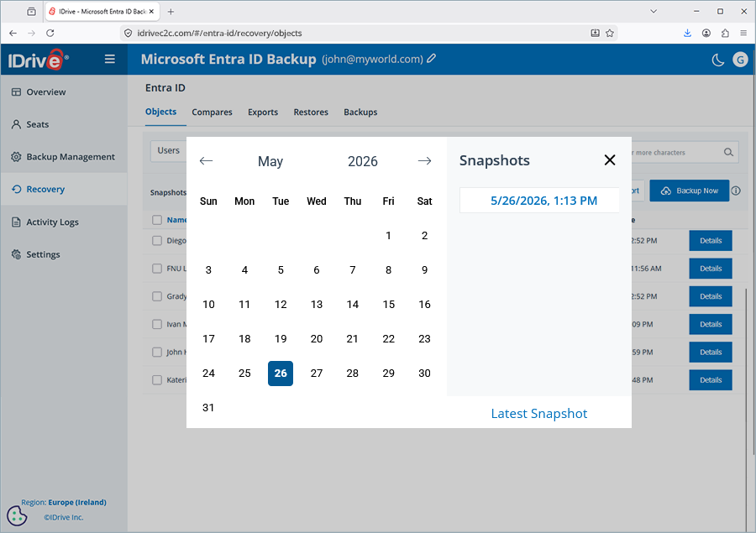
Task: Open Details for the John row
Action: 710,353
